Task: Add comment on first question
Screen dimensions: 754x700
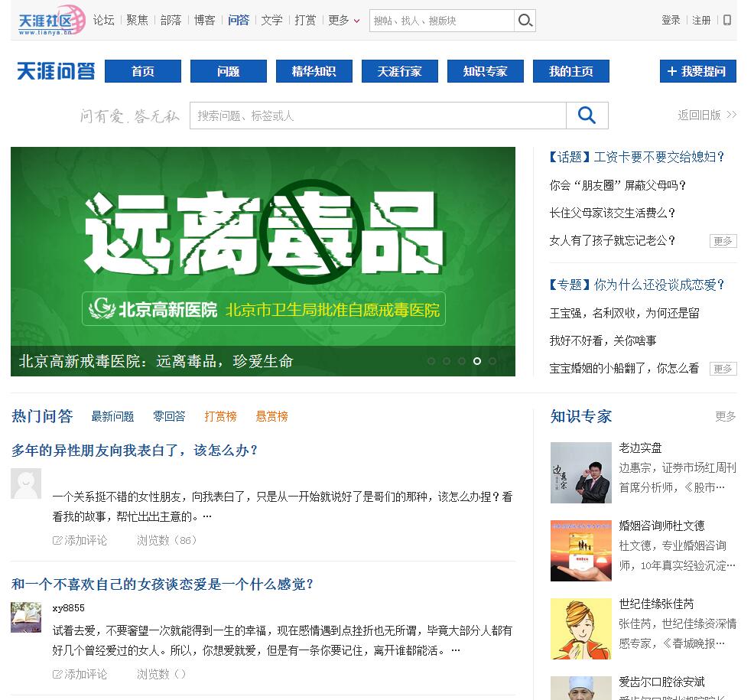Action: pos(80,540)
